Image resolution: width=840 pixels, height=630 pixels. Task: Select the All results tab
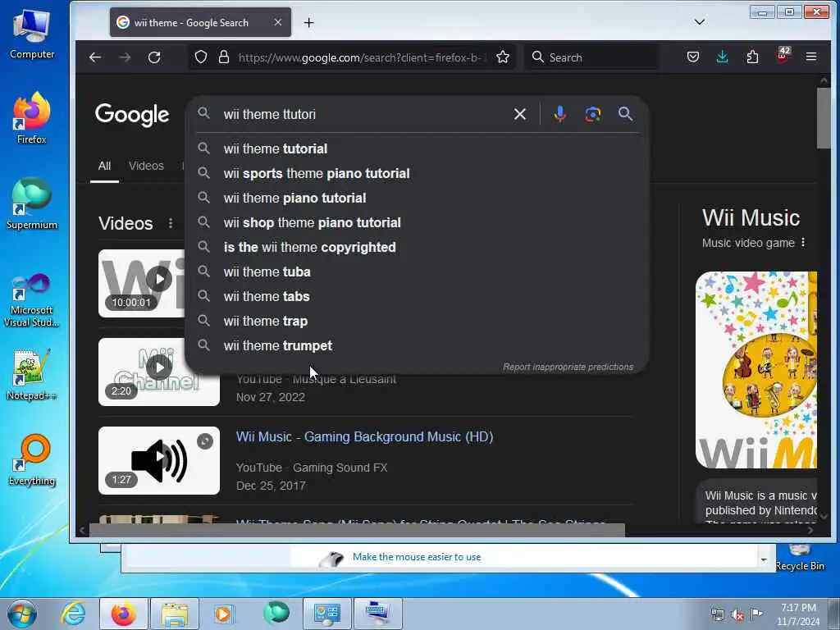click(x=104, y=166)
